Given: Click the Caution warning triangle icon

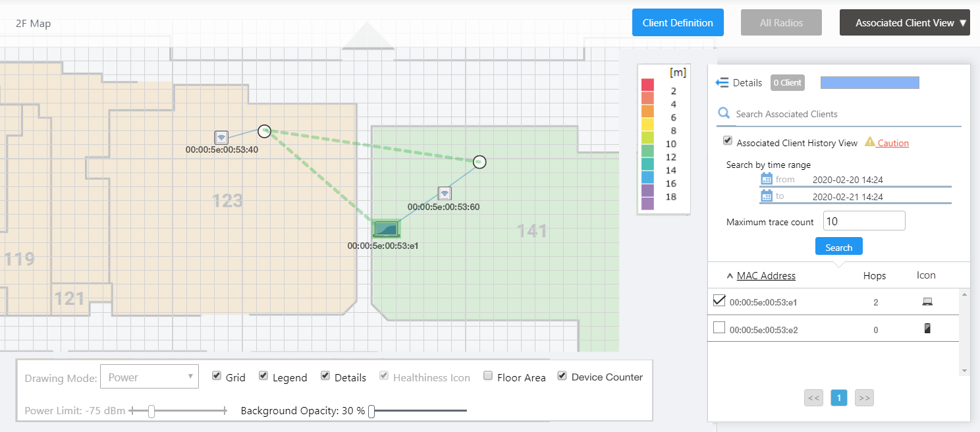Looking at the screenshot, I should (x=870, y=142).
